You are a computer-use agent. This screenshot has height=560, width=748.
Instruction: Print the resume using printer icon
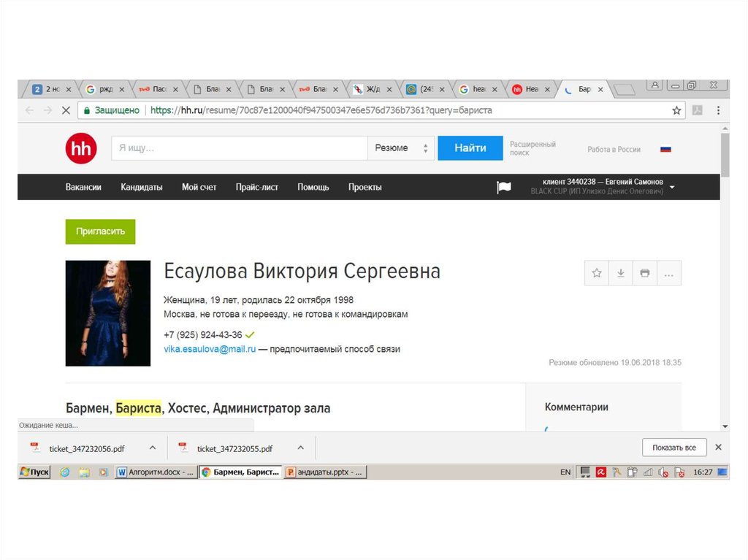(644, 273)
